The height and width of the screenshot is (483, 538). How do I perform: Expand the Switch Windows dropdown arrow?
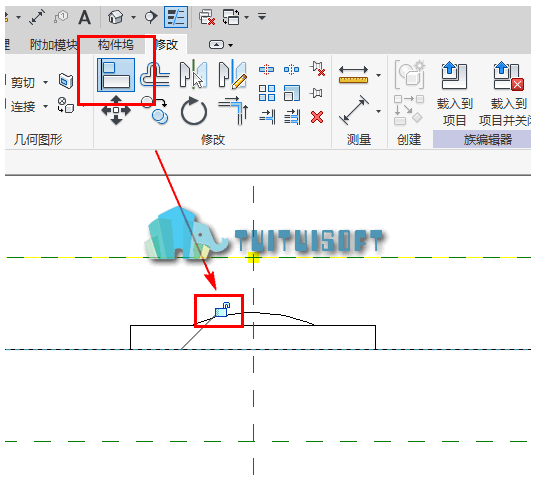coord(246,17)
